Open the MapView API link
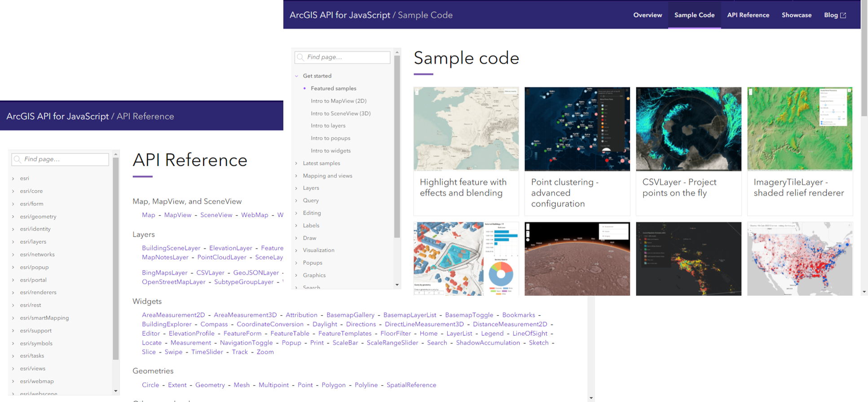The image size is (868, 402). (x=178, y=215)
